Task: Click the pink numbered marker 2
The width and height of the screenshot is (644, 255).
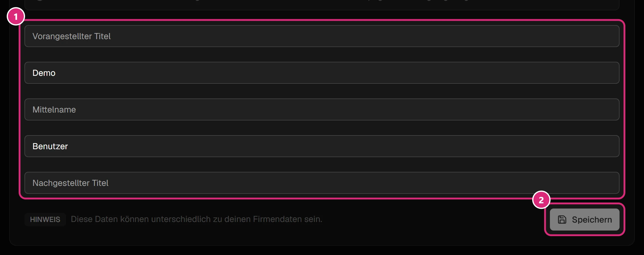Action: point(541,200)
